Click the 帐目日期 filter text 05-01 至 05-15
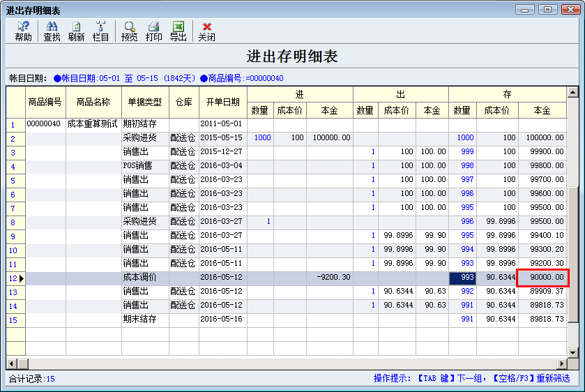The image size is (585, 392). pos(125,78)
